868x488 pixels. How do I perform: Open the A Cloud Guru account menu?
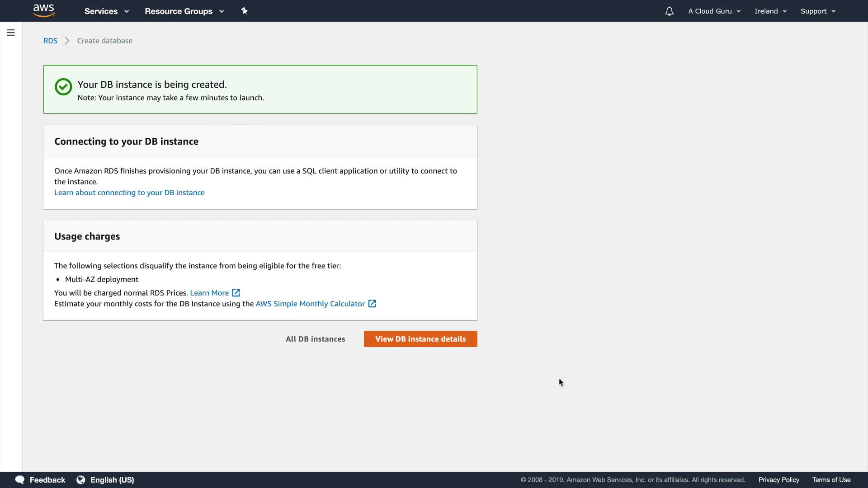point(714,11)
